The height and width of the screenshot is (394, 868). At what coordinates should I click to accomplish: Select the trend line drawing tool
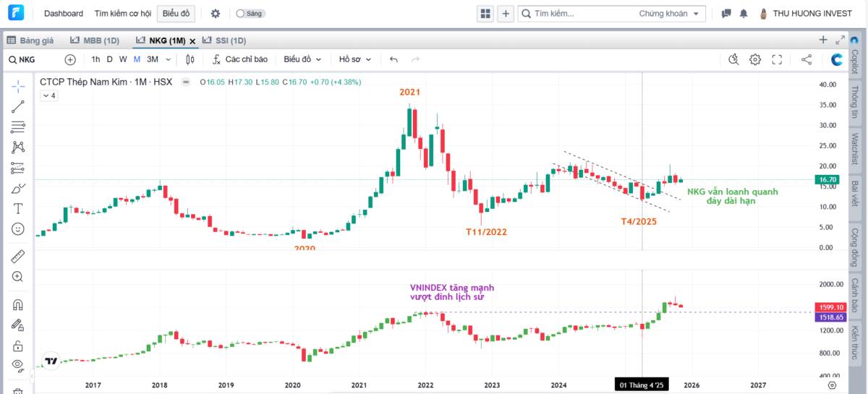coord(18,107)
